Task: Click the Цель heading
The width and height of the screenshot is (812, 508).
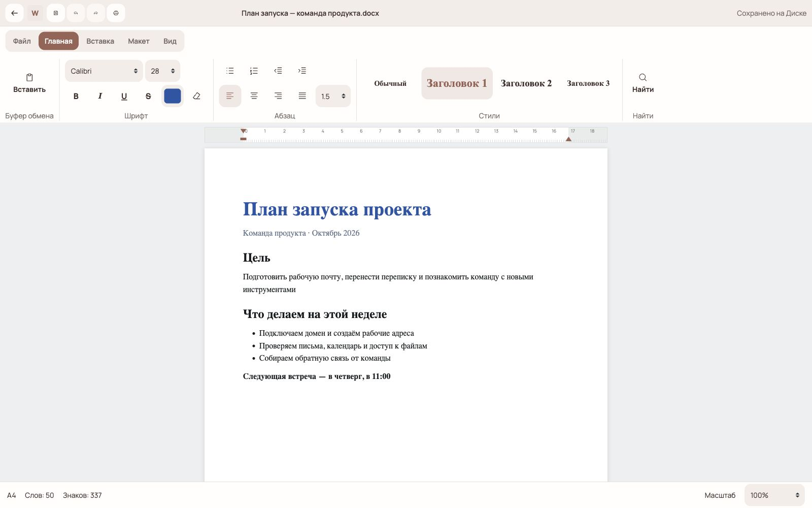Action: 256,258
